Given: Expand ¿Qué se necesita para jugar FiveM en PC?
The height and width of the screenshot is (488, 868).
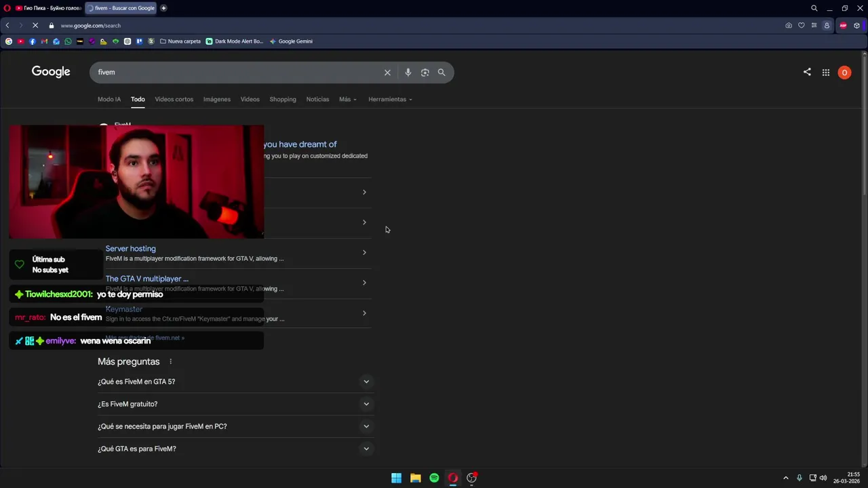Looking at the screenshot, I should (x=235, y=426).
